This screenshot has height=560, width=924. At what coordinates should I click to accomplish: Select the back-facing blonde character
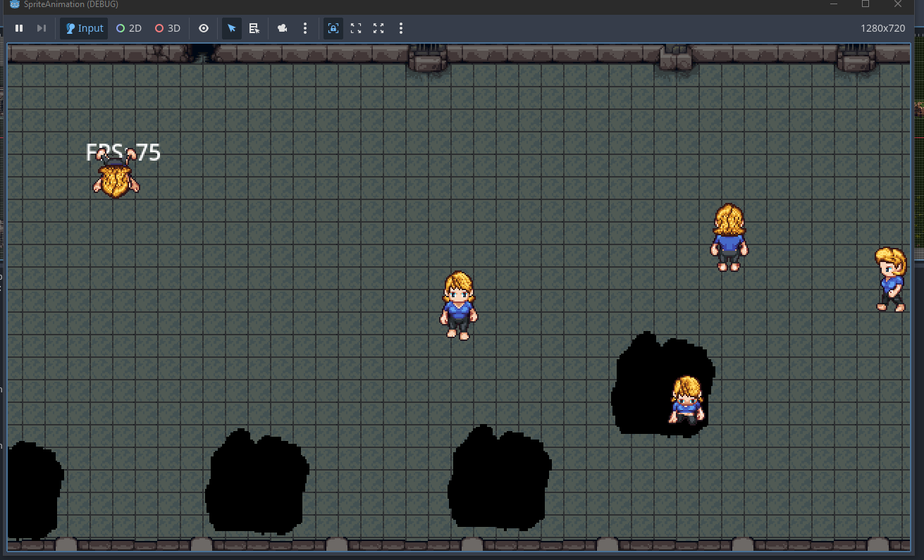coord(729,237)
